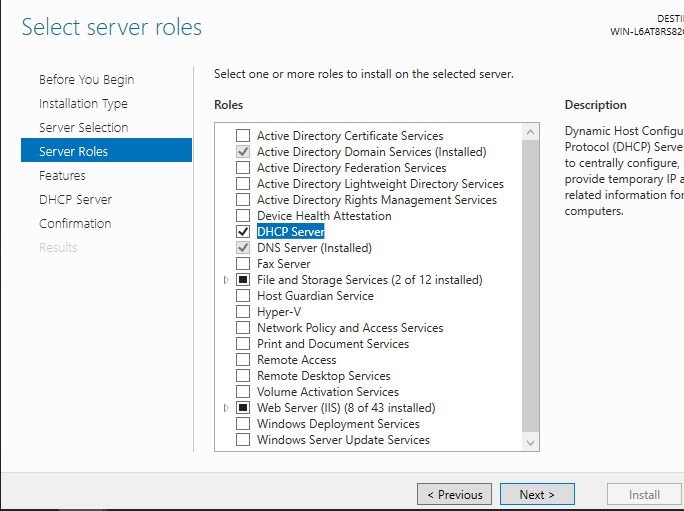Select the Remote Access label

[297, 360]
